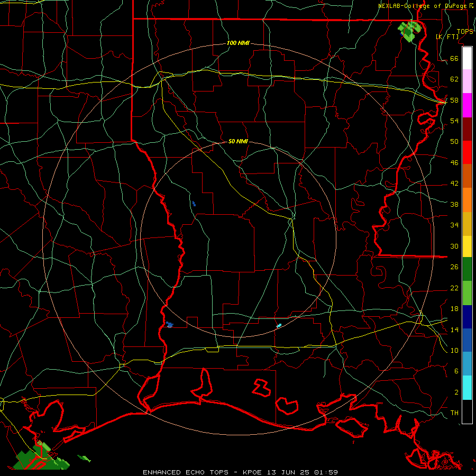476x476 pixels.
Task: Click the light blue legend color block
Action: pos(467,364)
